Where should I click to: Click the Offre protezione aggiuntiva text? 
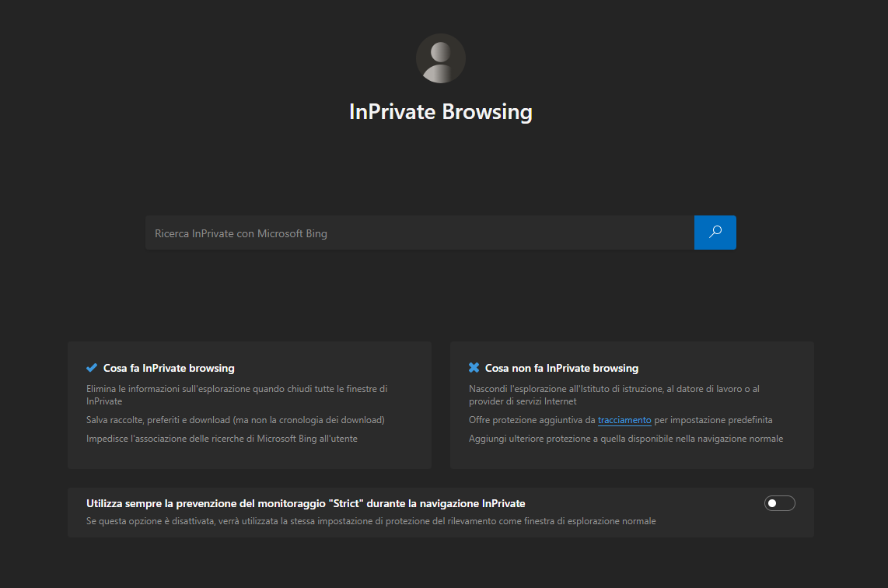532,420
